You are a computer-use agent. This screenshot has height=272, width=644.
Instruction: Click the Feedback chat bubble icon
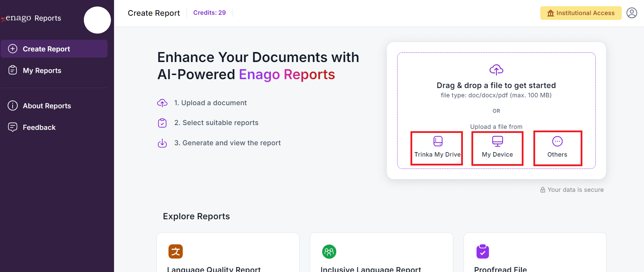13,127
